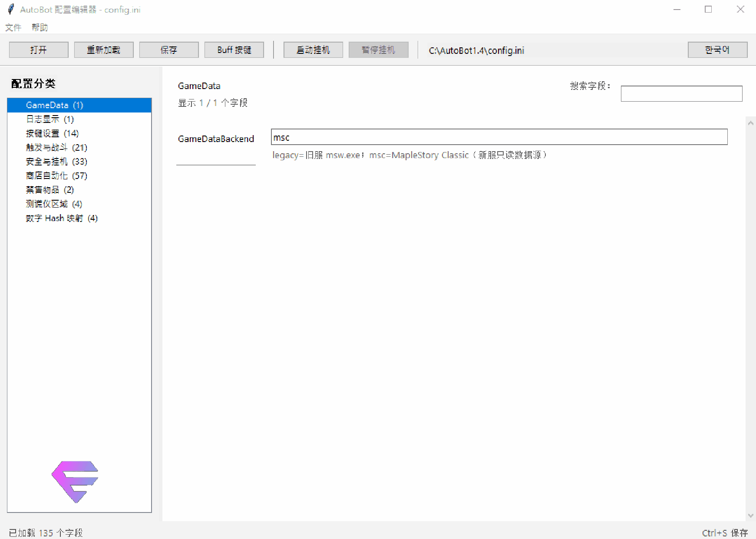The width and height of the screenshot is (756, 539).
Task: Click the scrollbar down arrow
Action: 750,516
